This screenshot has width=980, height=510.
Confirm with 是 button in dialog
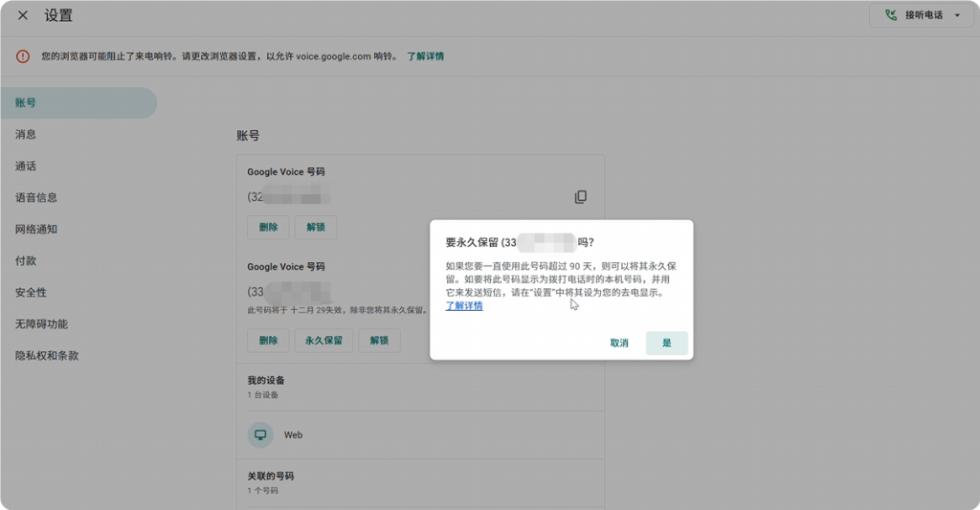[666, 343]
